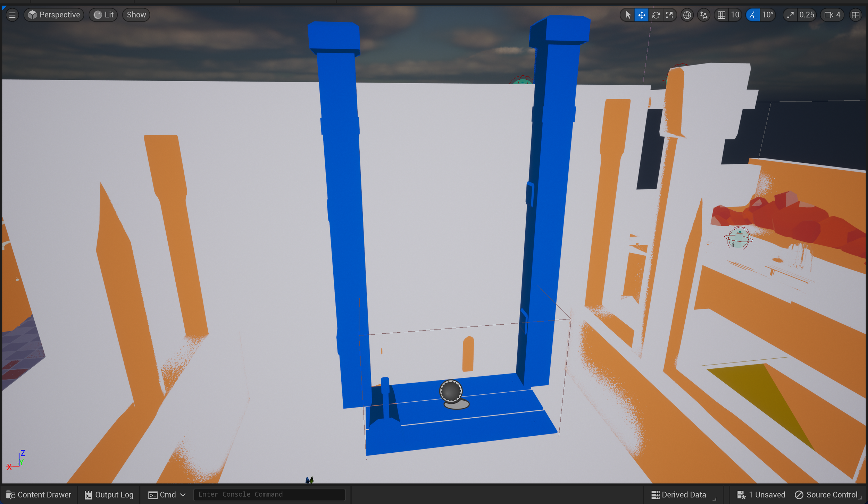868x504 pixels.
Task: Open grid snap value 10 dropdown
Action: [x=735, y=15]
